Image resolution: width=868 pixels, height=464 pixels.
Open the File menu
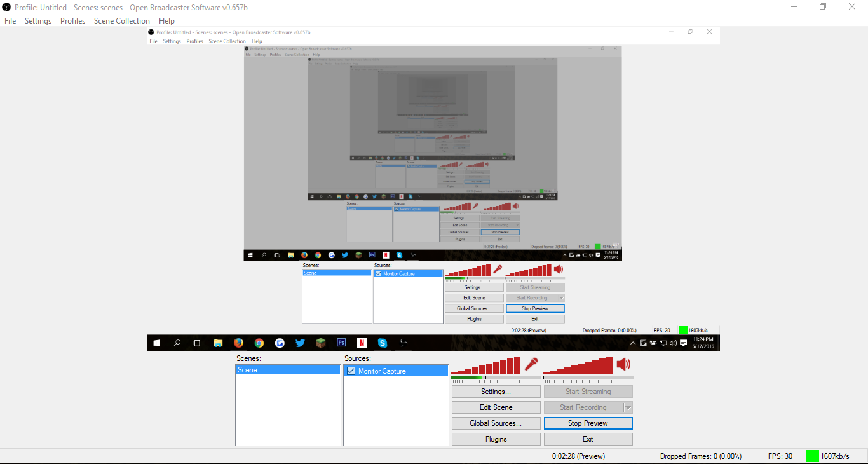(x=10, y=21)
